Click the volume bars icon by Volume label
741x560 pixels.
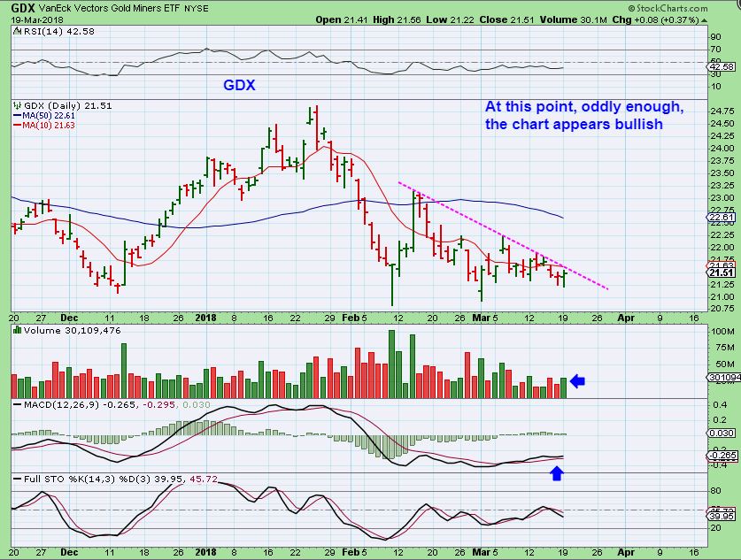[18, 330]
